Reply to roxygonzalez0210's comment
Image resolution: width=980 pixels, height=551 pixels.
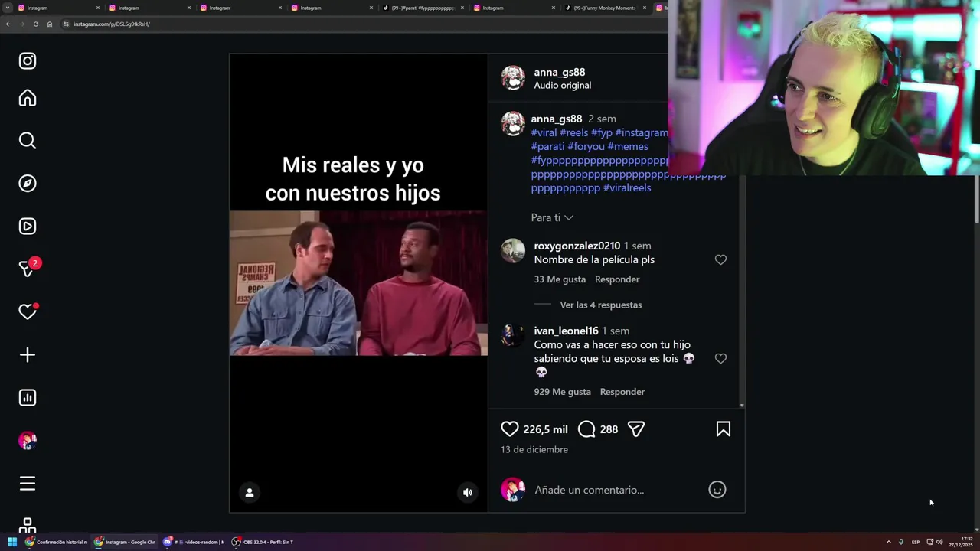click(x=617, y=279)
